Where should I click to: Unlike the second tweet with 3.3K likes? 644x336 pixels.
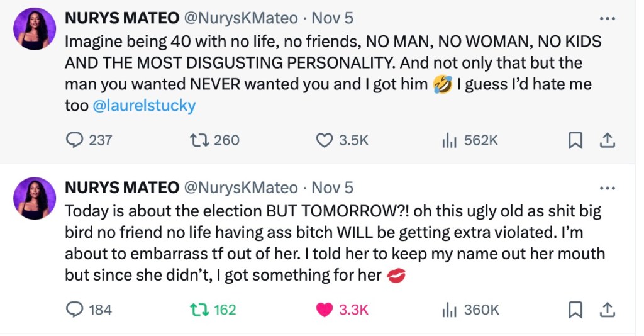[324, 310]
